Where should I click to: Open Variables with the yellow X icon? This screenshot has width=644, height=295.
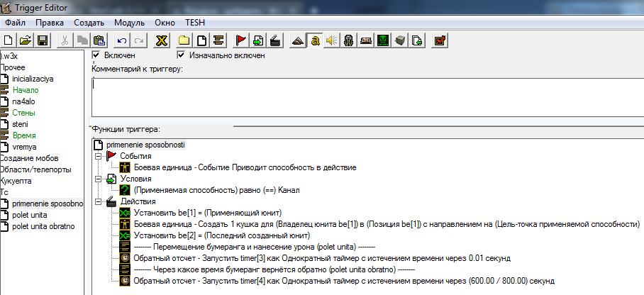[x=162, y=40]
